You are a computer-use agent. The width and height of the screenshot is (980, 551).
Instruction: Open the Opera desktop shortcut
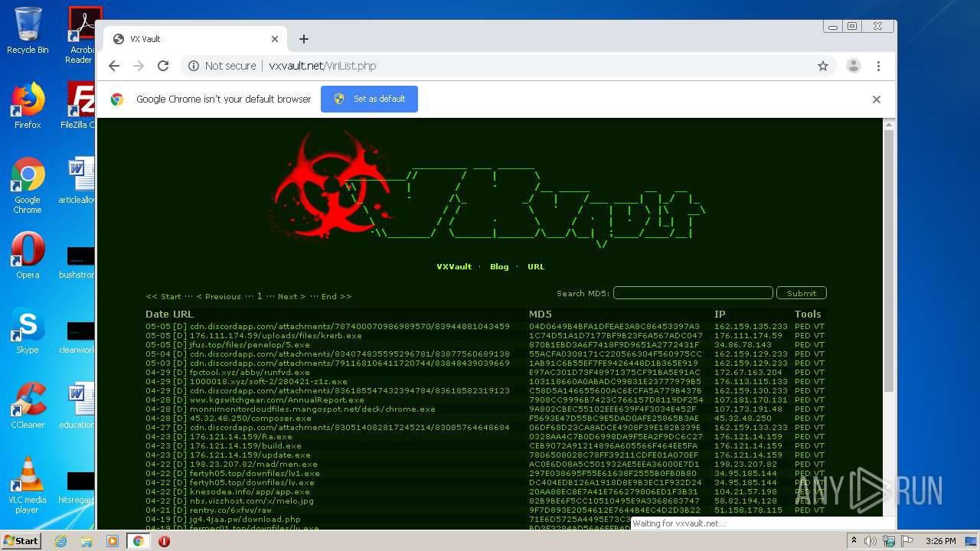(x=28, y=256)
